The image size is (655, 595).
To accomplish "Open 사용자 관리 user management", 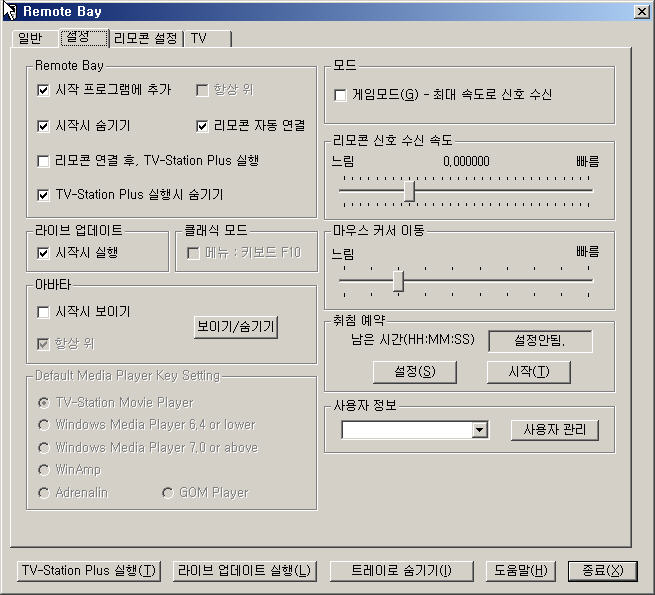I will pyautogui.click(x=555, y=430).
